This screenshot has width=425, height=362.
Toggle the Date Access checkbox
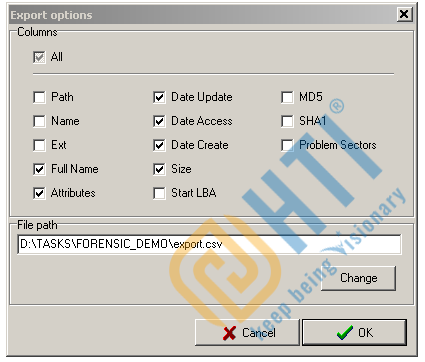point(159,121)
